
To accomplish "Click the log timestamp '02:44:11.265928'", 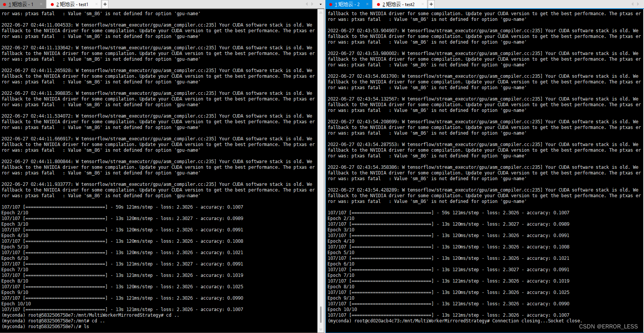I will coord(51,71).
